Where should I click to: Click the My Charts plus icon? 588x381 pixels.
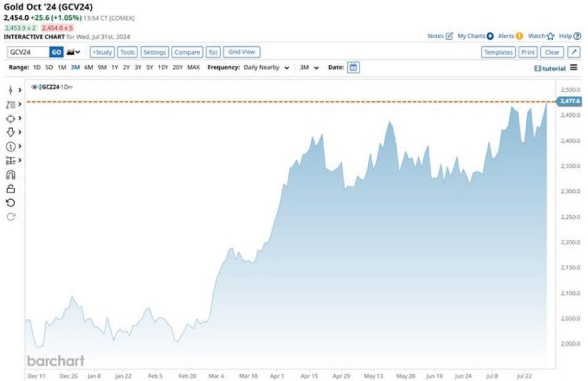pyautogui.click(x=490, y=36)
